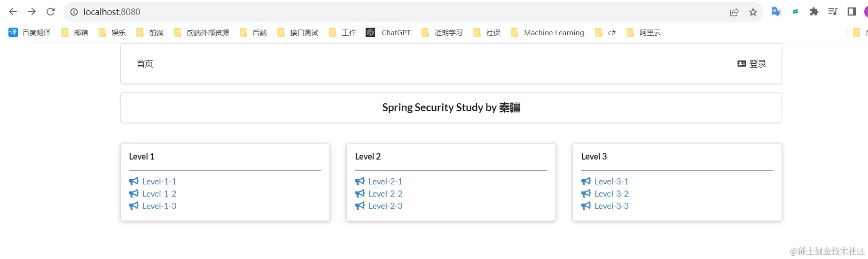Open the media control playlist icon

coord(833,12)
